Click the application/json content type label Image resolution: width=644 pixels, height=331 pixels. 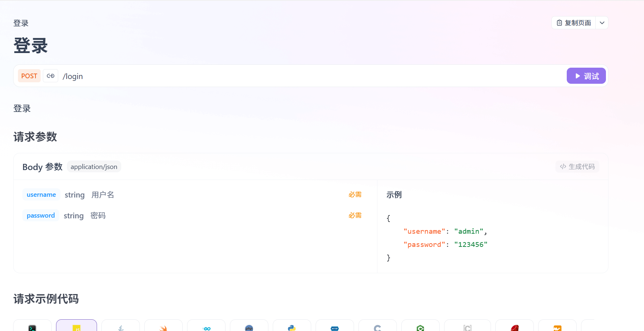click(94, 167)
